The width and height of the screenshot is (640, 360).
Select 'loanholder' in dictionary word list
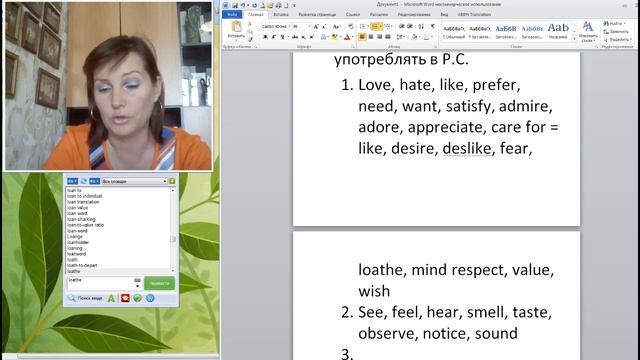coord(78,242)
